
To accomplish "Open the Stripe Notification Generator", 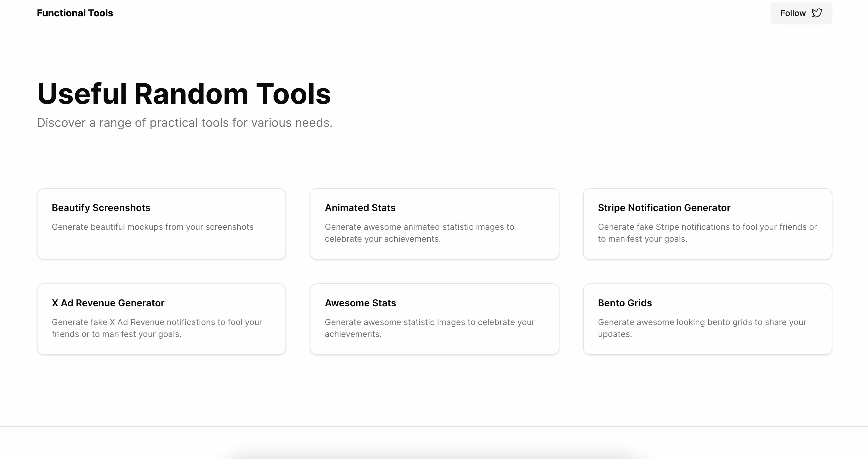I will [x=708, y=224].
